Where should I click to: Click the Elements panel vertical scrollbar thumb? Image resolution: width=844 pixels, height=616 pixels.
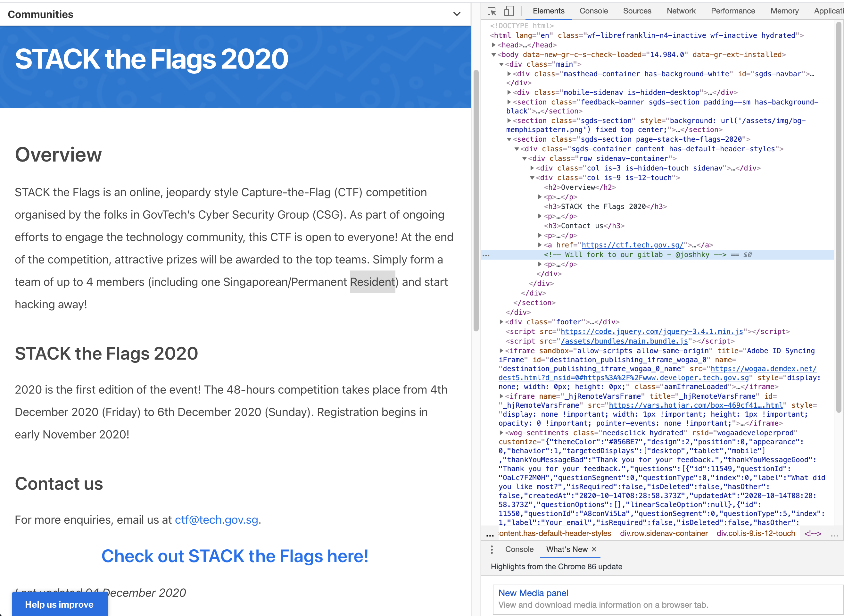click(839, 217)
